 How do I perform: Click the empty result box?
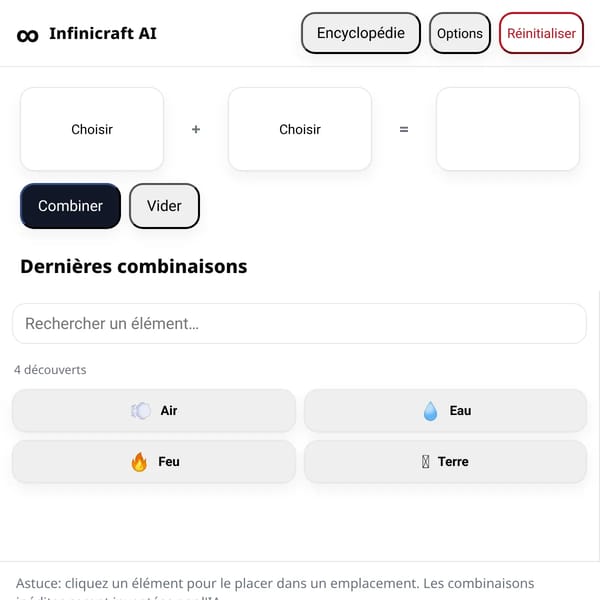click(x=508, y=129)
